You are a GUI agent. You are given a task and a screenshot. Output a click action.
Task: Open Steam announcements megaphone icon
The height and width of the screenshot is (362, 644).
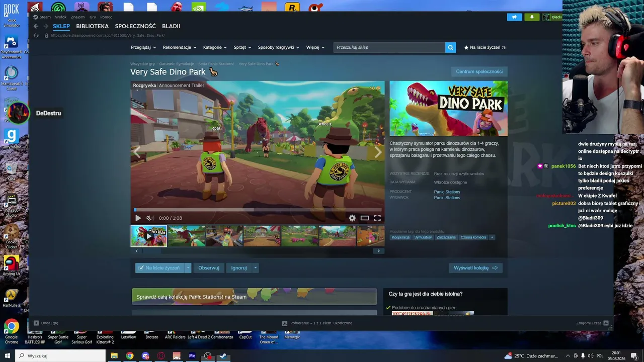[x=514, y=17]
